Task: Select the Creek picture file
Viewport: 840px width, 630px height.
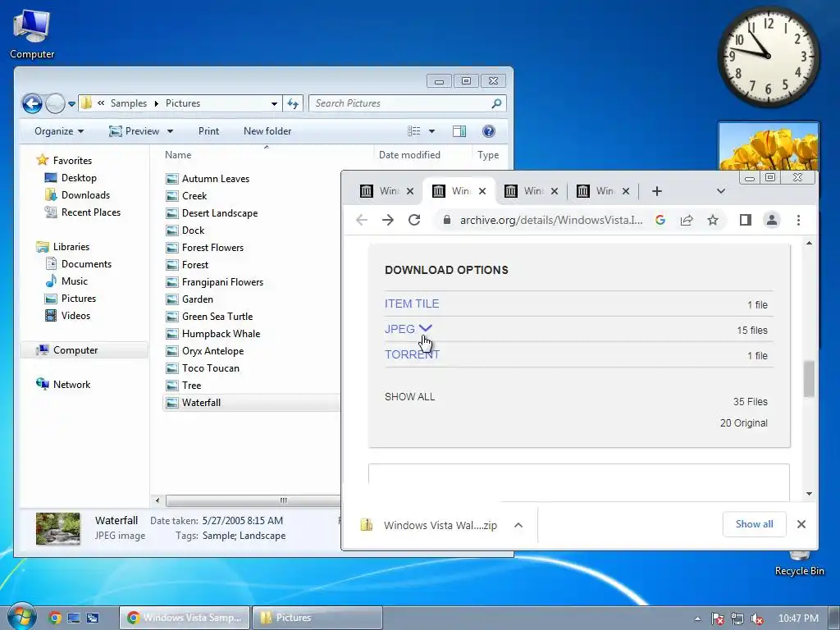Action: click(194, 195)
